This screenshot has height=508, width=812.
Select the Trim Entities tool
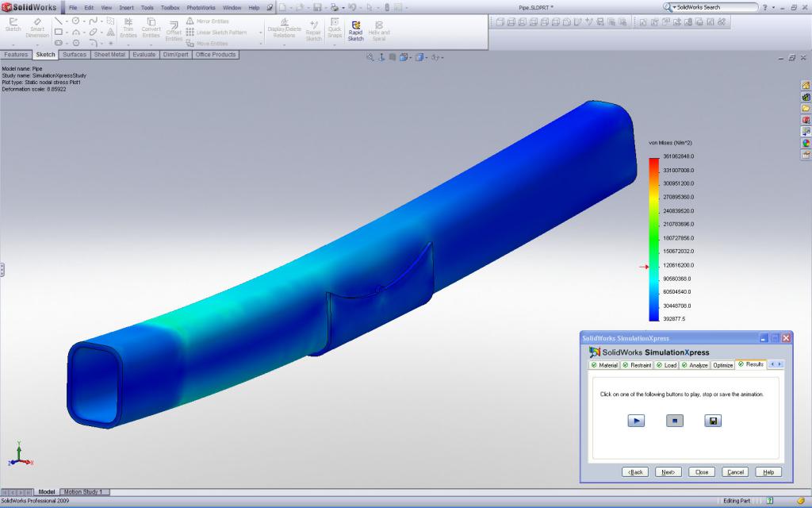click(128, 28)
